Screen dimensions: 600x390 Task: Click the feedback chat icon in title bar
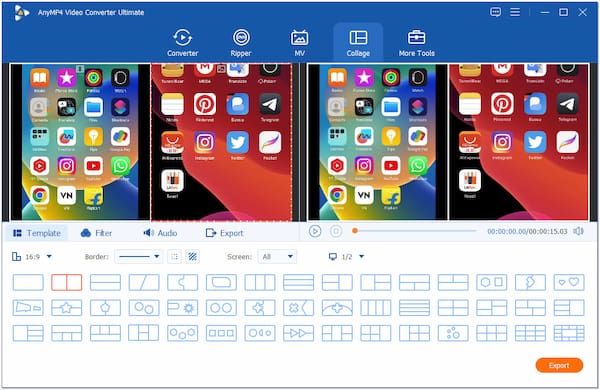tap(496, 12)
